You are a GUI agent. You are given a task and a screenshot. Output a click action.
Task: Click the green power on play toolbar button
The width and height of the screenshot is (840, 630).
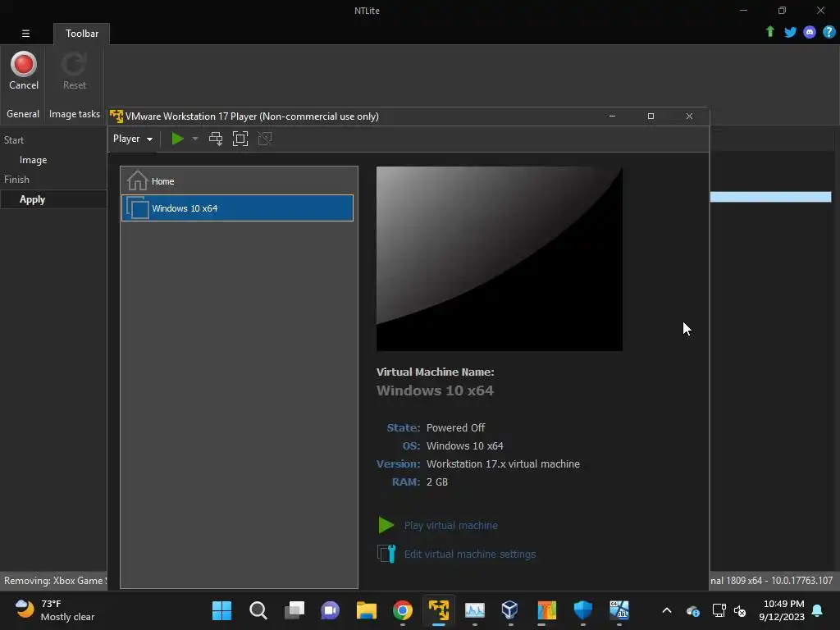tap(177, 139)
